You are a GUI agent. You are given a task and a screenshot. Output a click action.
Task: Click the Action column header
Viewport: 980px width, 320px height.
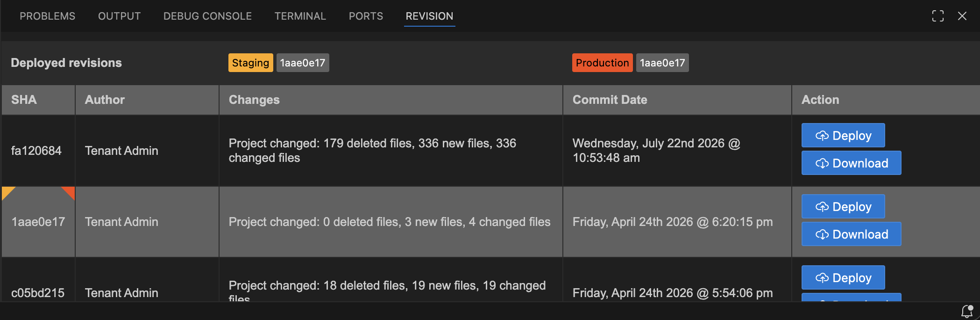click(x=886, y=100)
